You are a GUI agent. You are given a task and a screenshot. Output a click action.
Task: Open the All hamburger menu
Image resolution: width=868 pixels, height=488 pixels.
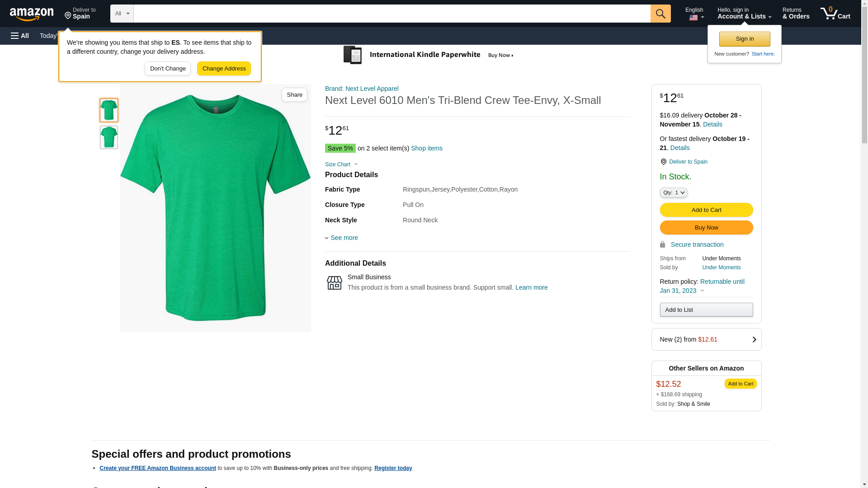tap(20, 36)
